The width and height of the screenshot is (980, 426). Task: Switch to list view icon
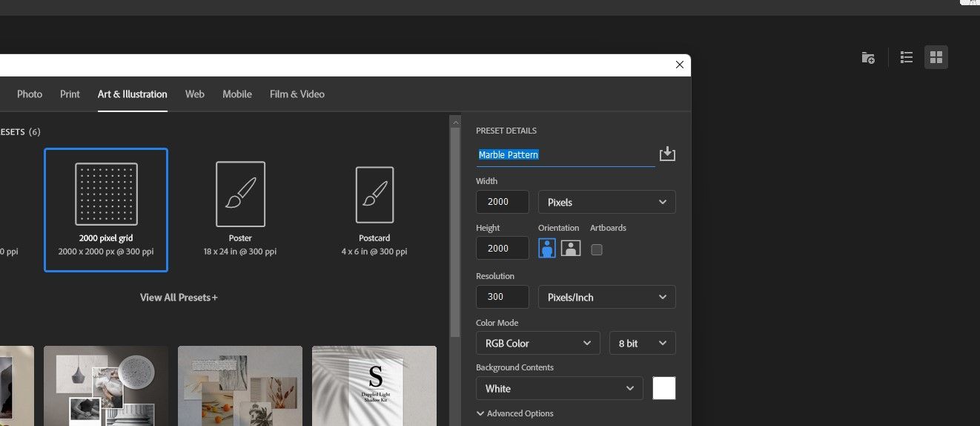[906, 57]
